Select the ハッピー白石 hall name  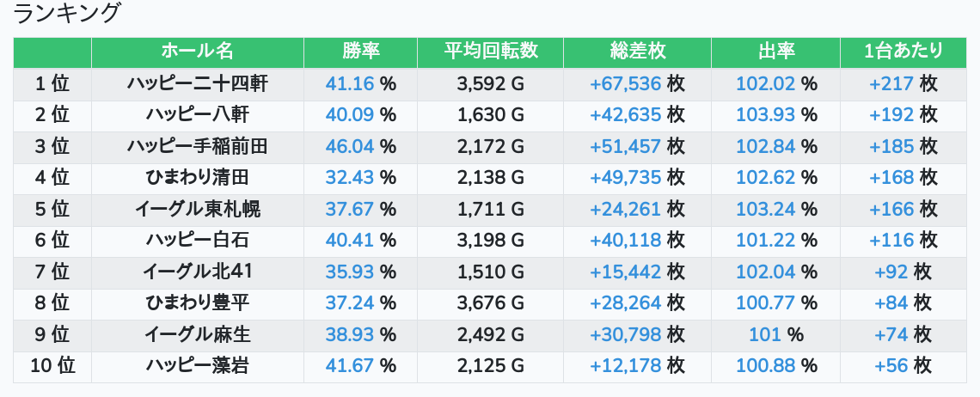click(197, 241)
